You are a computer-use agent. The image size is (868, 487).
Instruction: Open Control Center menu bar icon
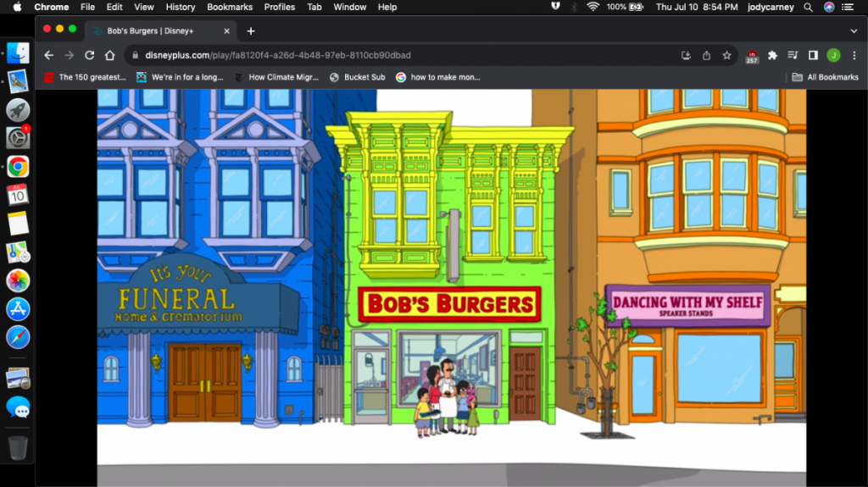pos(848,7)
